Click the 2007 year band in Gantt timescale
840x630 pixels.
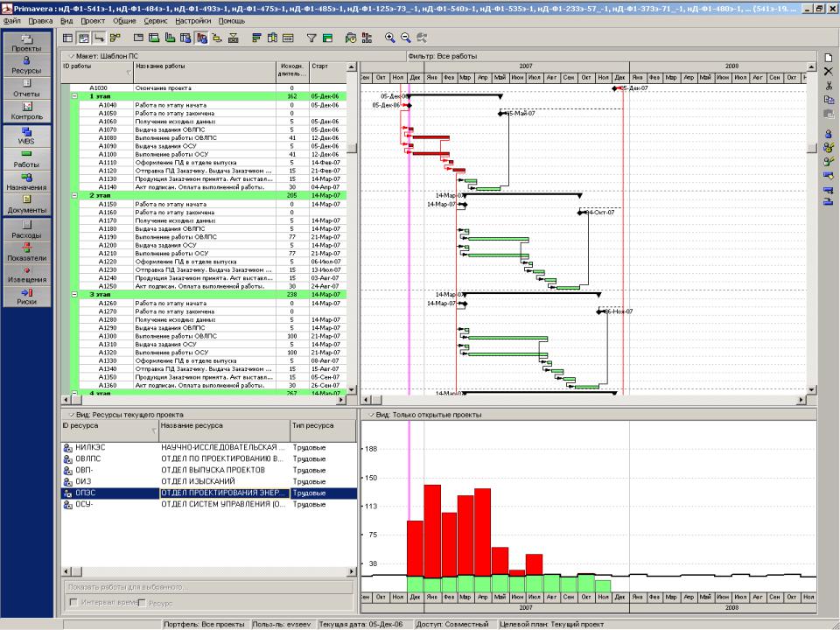click(x=526, y=66)
